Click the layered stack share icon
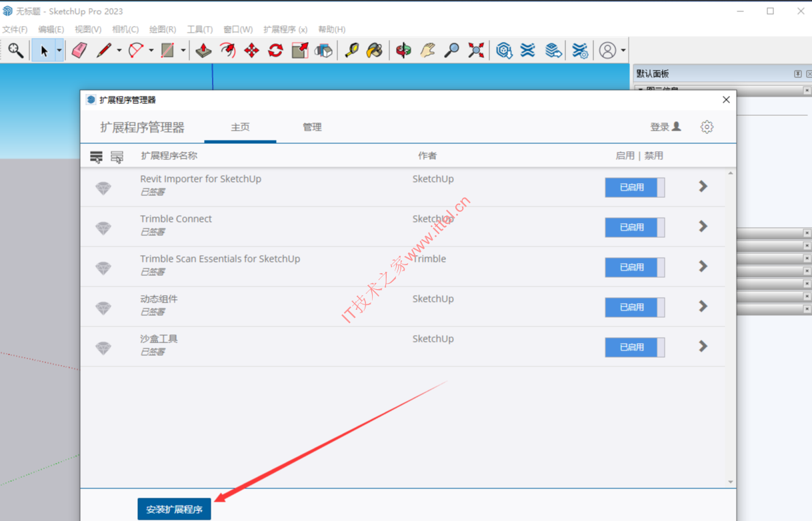Screen dimensions: 812x521 tap(553, 50)
